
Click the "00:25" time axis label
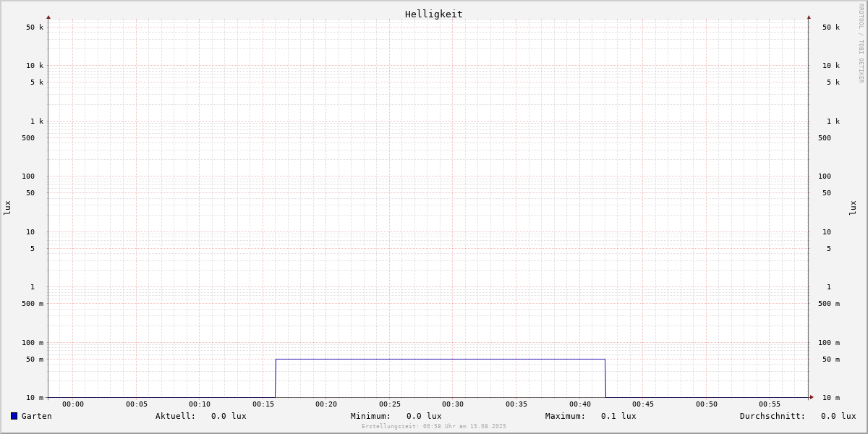tap(390, 404)
